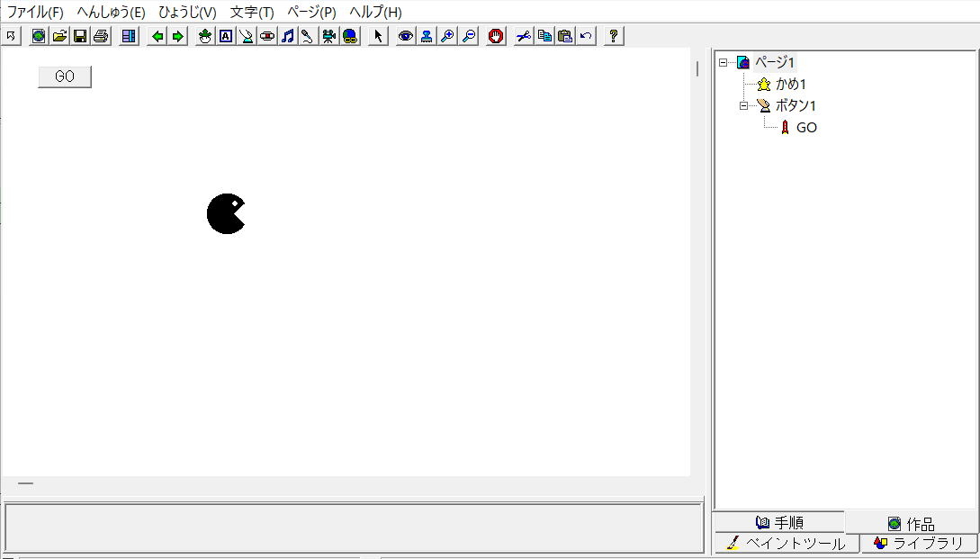980x559 pixels.
Task: Click the globe new-work toolbar icon
Action: [x=38, y=36]
